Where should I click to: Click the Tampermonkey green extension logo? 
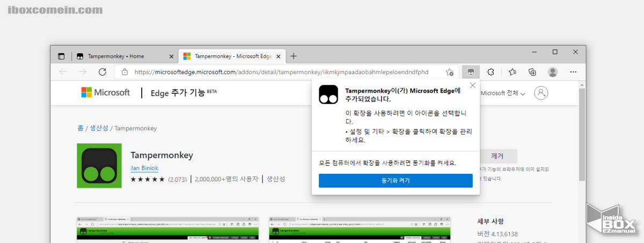99,166
